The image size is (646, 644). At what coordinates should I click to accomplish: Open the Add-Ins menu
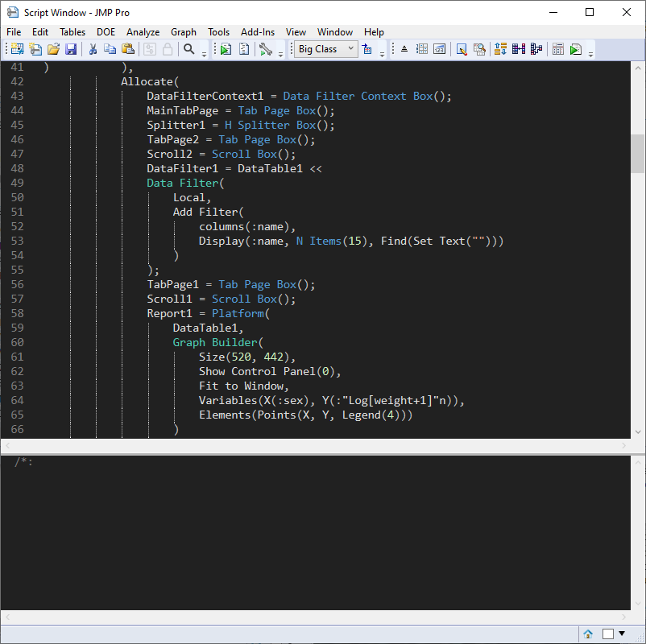(258, 31)
